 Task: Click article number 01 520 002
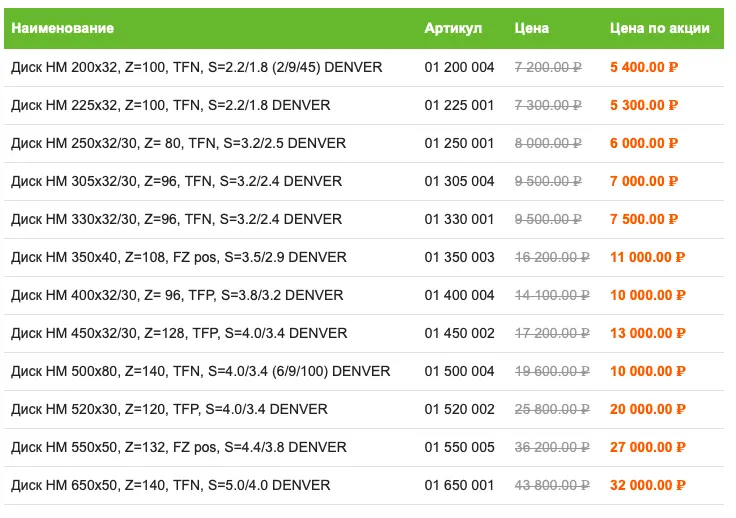(459, 409)
